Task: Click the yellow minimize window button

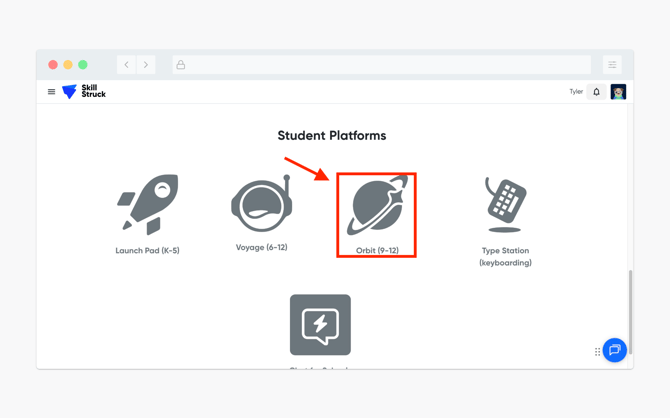Action: click(x=68, y=65)
